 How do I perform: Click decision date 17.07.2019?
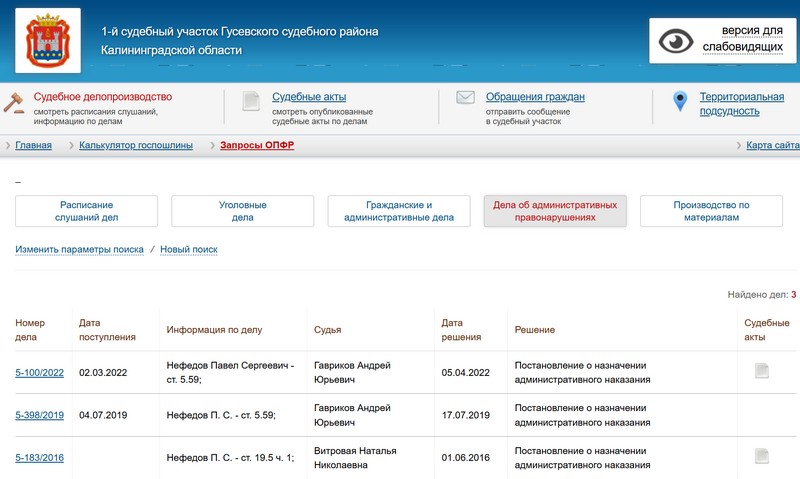[465, 415]
